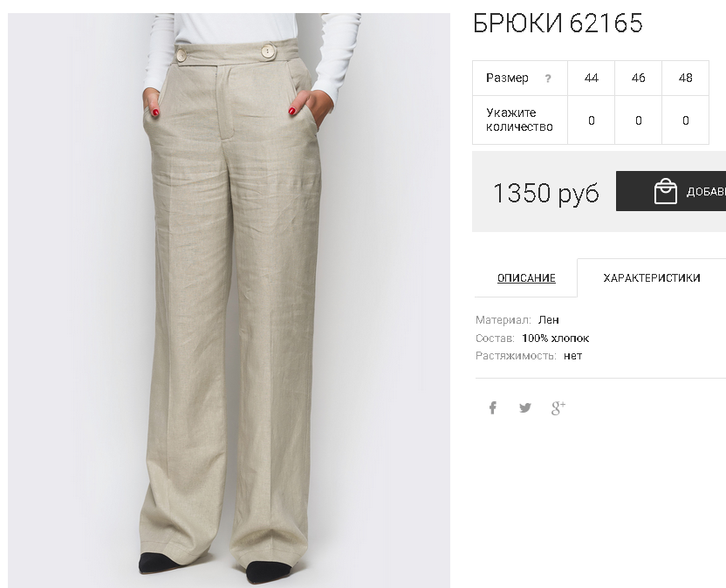The height and width of the screenshot is (588, 726).
Task: Open the Описание tab
Action: [526, 277]
